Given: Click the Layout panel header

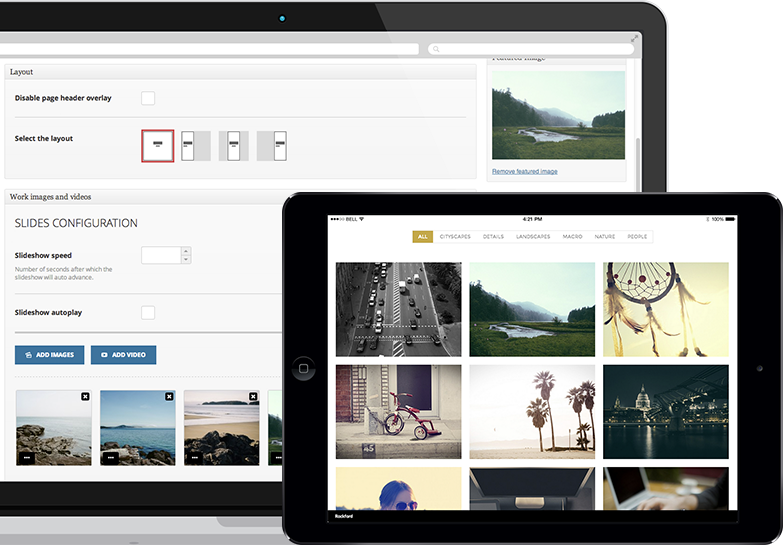Looking at the screenshot, I should coord(240,72).
